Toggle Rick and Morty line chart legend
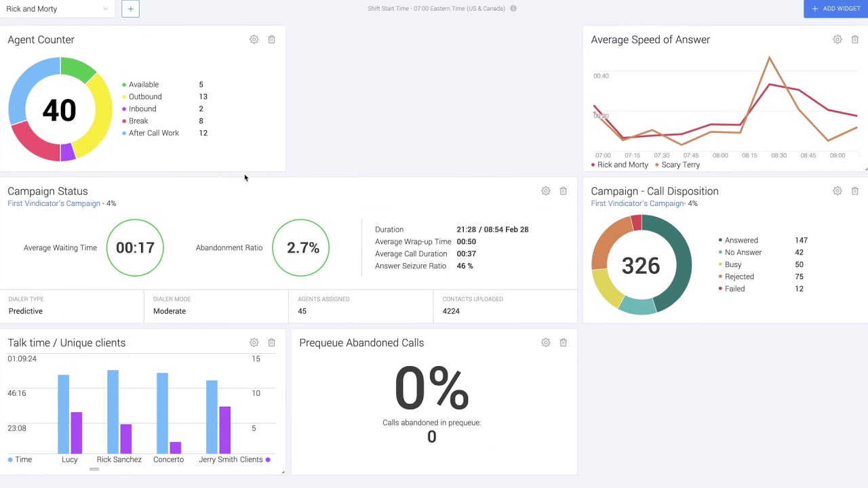The width and height of the screenshot is (868, 488). click(x=620, y=165)
